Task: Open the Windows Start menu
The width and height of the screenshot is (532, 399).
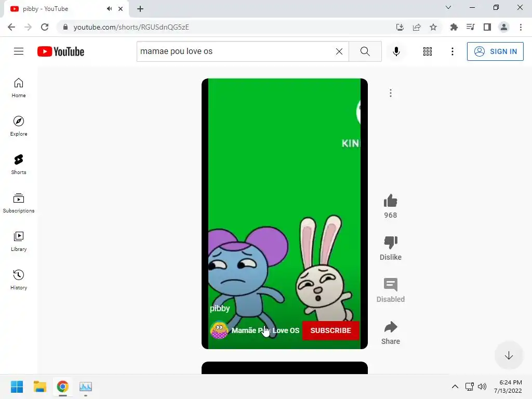Action: pyautogui.click(x=17, y=387)
